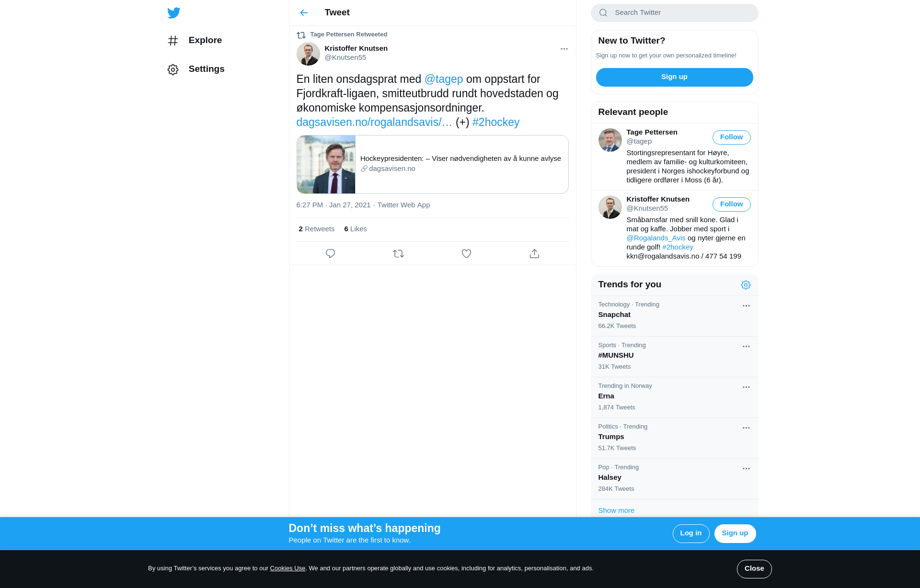Viewport: 920px width, 588px height.
Task: Open the Cookies Use link
Action: [287, 568]
